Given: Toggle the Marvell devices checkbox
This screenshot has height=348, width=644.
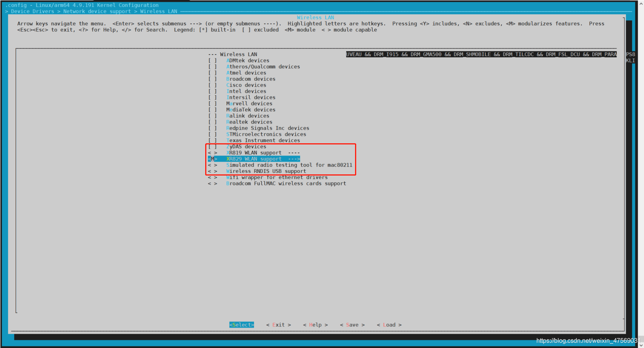Looking at the screenshot, I should point(212,104).
